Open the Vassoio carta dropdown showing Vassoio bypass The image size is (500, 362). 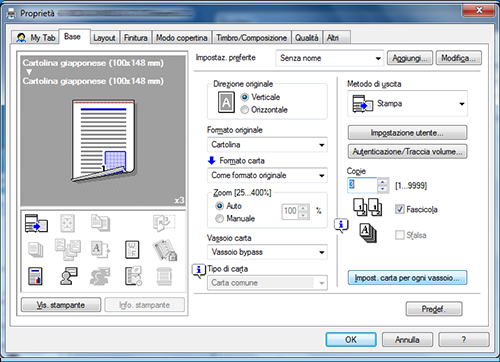[x=267, y=252]
